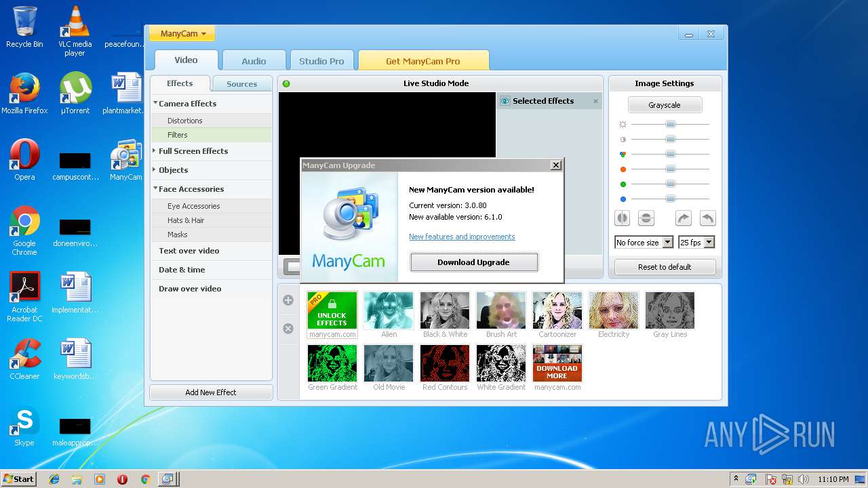Click the Add New Effect button
The height and width of the screenshot is (488, 868).
(211, 392)
